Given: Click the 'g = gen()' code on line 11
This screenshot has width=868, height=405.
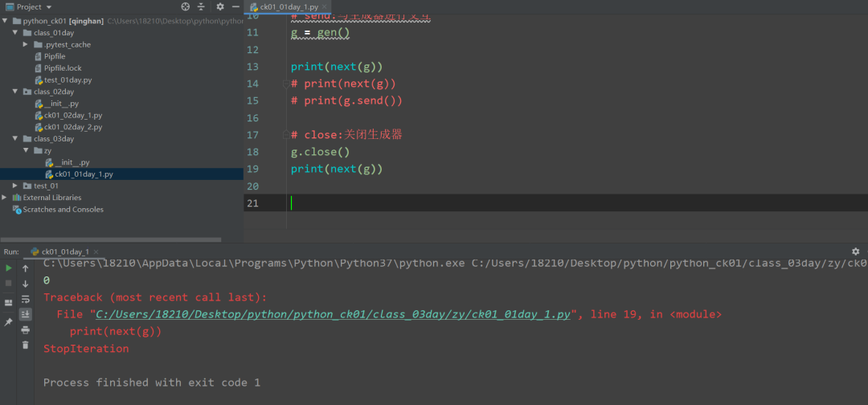Looking at the screenshot, I should click(x=321, y=33).
